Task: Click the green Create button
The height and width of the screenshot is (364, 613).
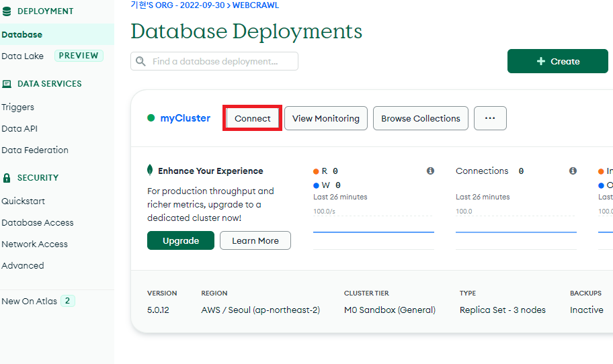Action: coord(557,61)
